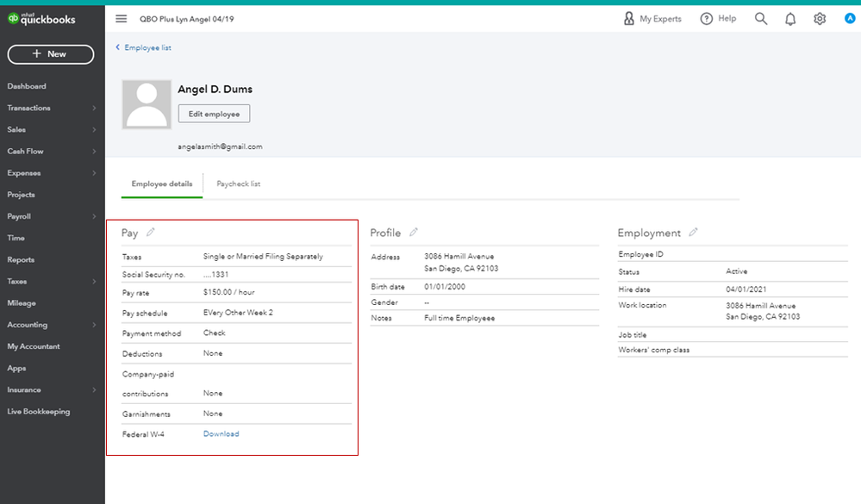Click the pencil icon beside Profile

(414, 233)
